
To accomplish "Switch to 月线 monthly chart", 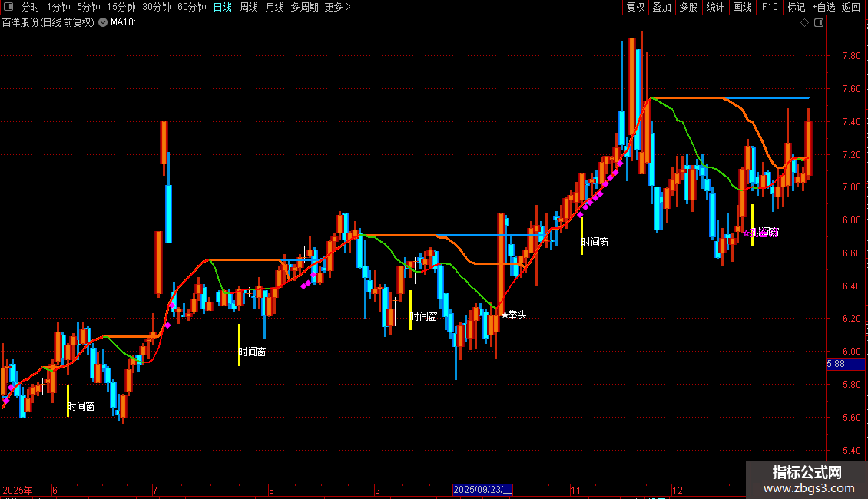I will 274,7.
